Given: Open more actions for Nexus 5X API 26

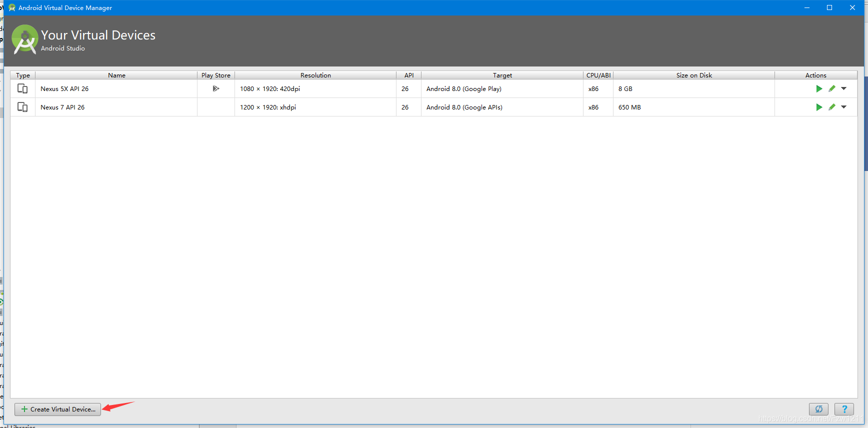Looking at the screenshot, I should tap(844, 88).
